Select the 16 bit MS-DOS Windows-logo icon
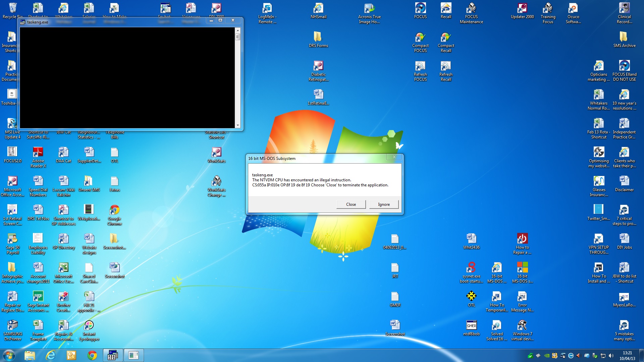 522,273
